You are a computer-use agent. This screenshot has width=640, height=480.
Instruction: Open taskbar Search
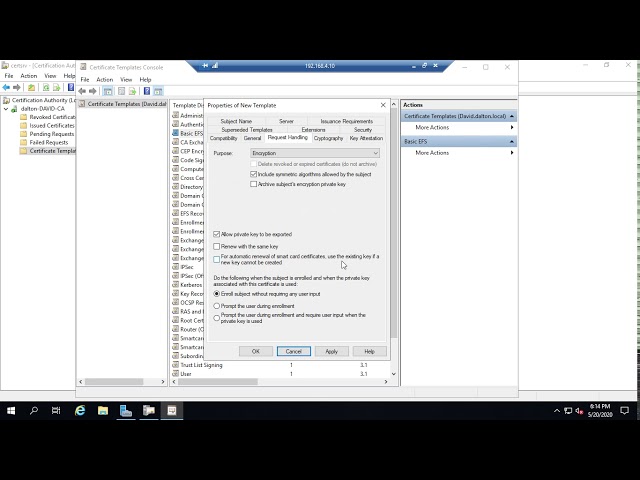coord(34,411)
